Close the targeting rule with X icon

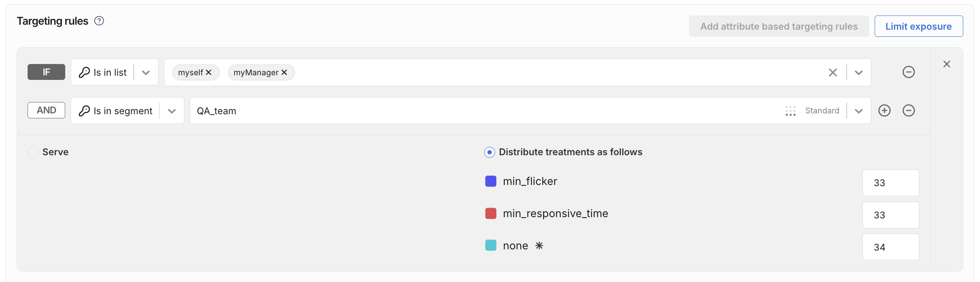coord(947,64)
